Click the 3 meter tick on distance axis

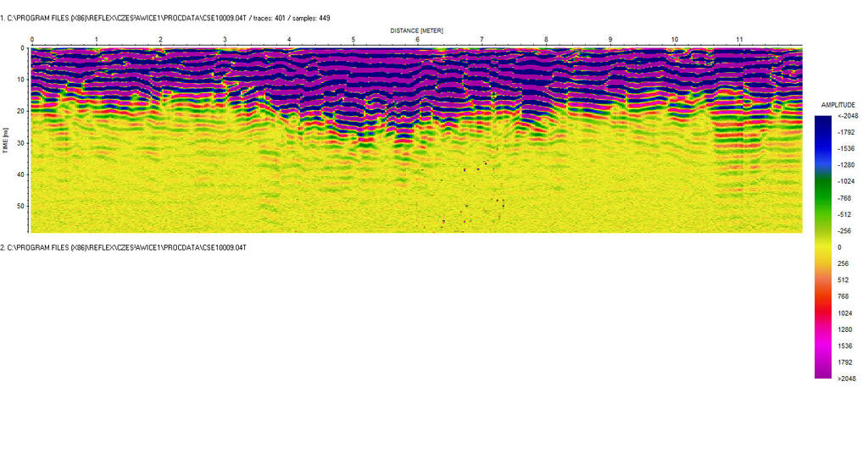click(x=225, y=40)
